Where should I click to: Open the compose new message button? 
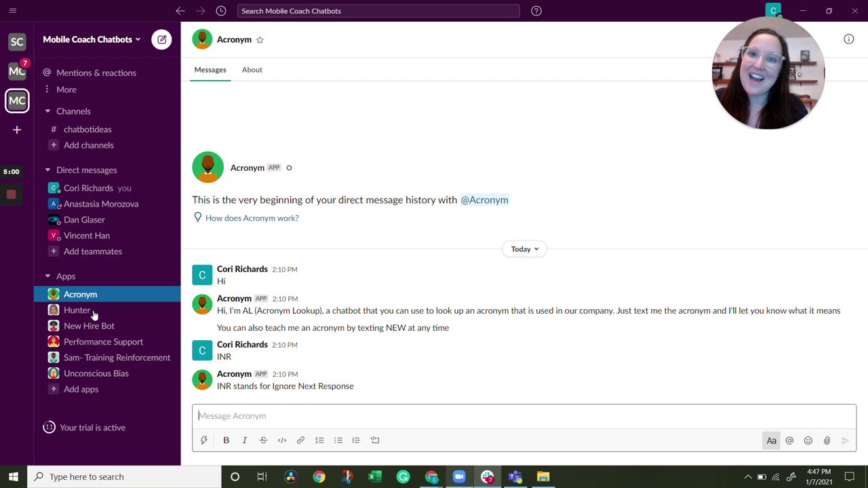161,39
